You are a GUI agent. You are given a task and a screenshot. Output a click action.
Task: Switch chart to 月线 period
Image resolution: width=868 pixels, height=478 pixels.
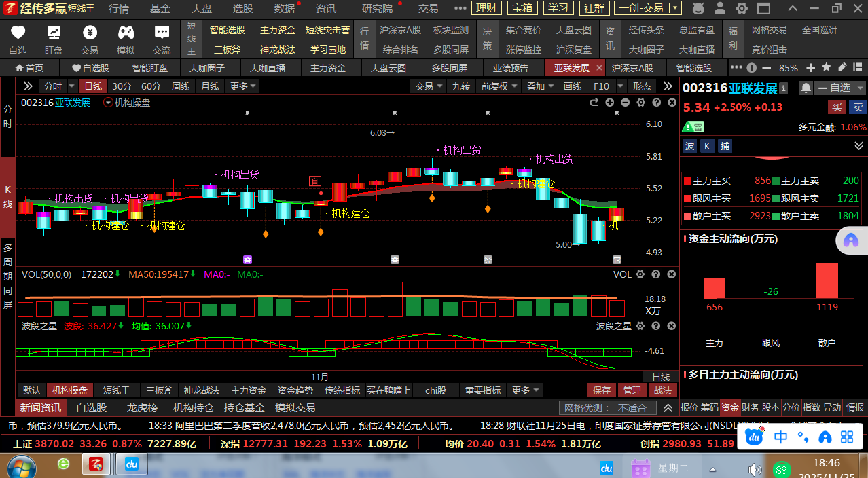click(x=210, y=86)
